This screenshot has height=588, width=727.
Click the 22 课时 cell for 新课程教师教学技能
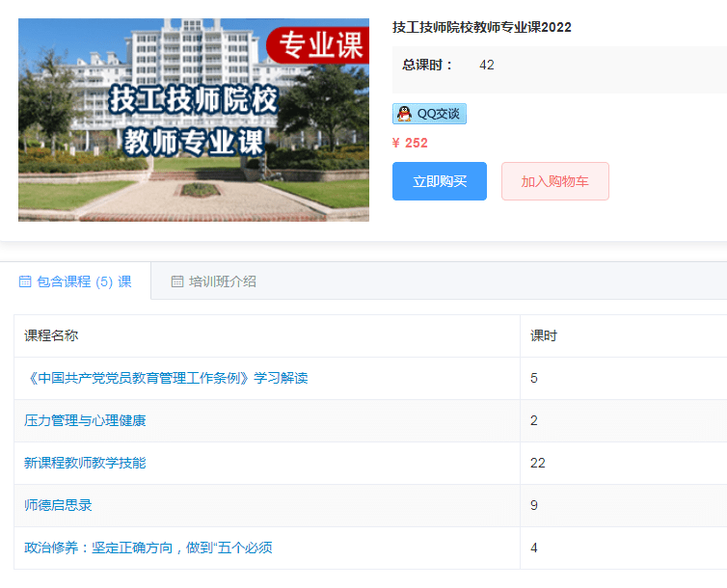tap(537, 463)
